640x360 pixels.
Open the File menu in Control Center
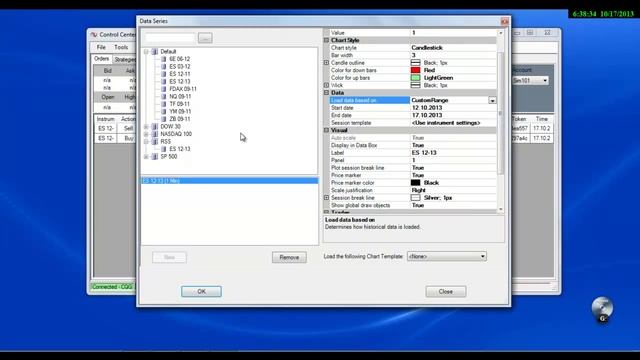[x=101, y=47]
